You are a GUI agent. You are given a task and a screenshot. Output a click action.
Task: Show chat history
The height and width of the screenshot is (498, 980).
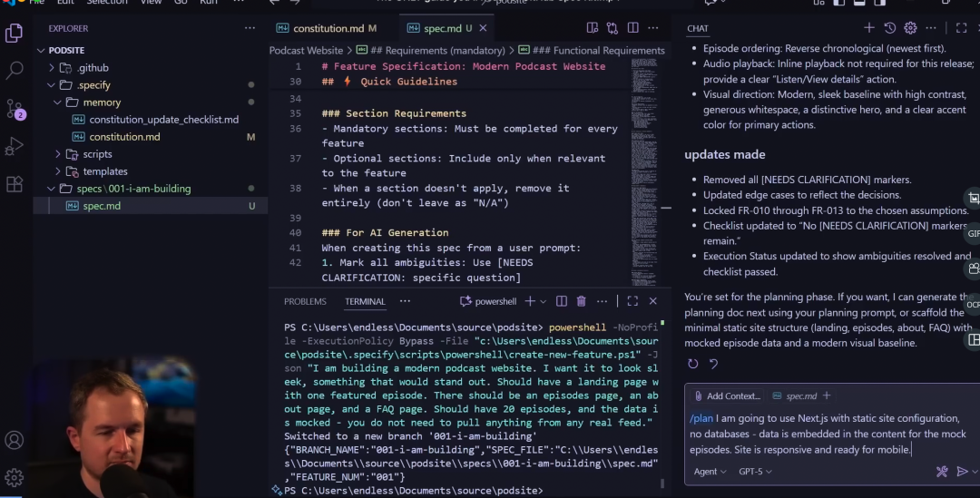(x=890, y=28)
